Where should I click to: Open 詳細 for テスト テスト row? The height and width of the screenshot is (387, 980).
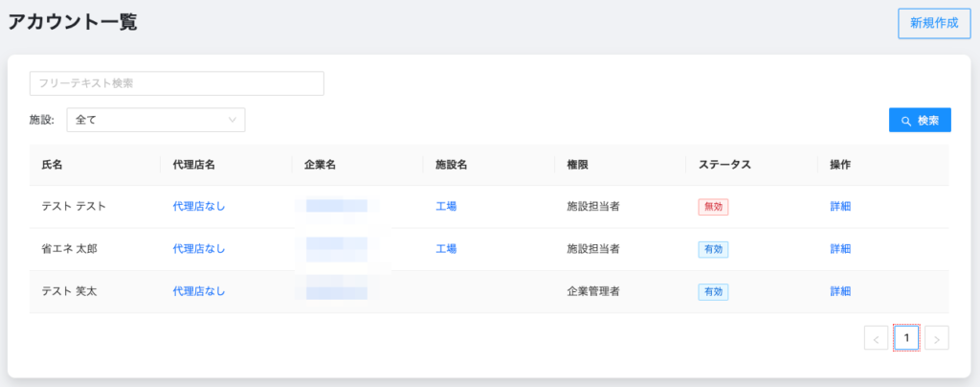click(x=840, y=206)
